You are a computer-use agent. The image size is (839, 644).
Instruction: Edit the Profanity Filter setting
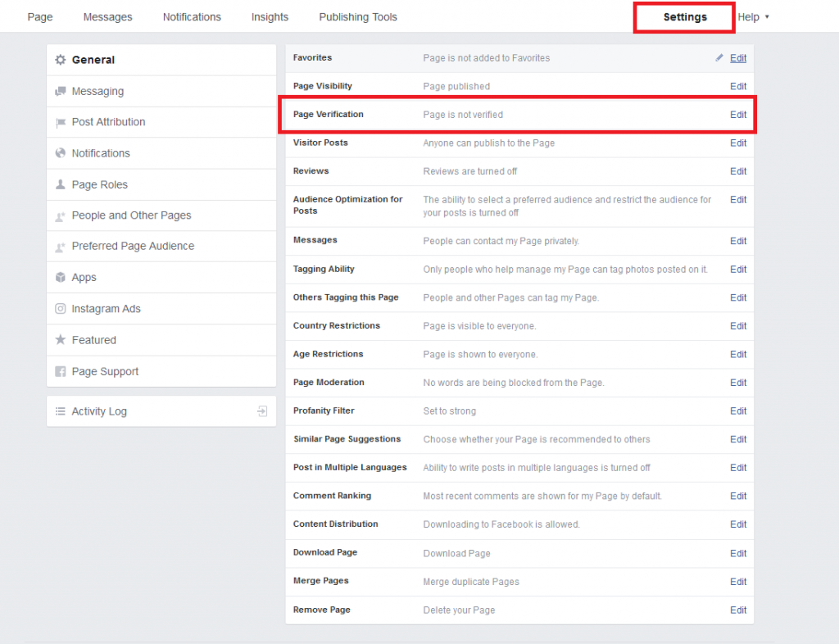coord(738,411)
